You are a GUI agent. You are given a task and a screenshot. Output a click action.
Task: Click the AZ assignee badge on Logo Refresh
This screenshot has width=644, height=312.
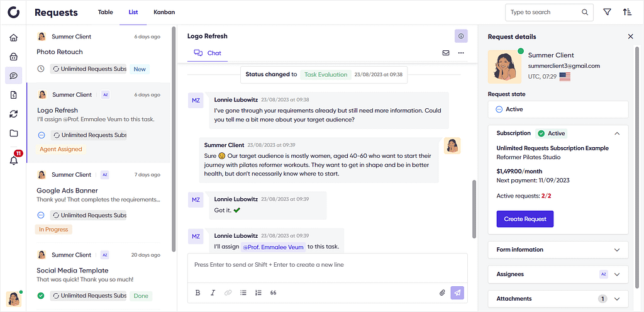point(106,95)
